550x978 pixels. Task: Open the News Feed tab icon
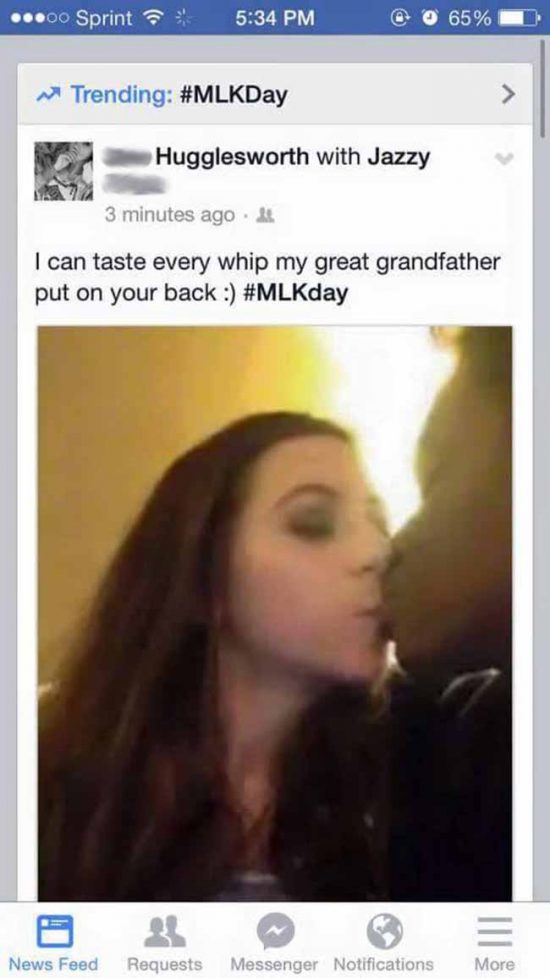pyautogui.click(x=54, y=932)
